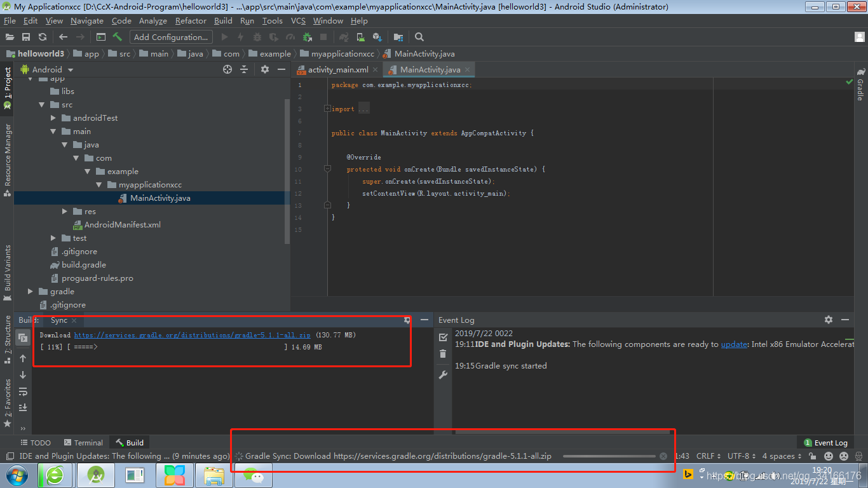Screen dimensions: 868x488
Task: Click the Save All toolbar icon
Action: tap(26, 37)
